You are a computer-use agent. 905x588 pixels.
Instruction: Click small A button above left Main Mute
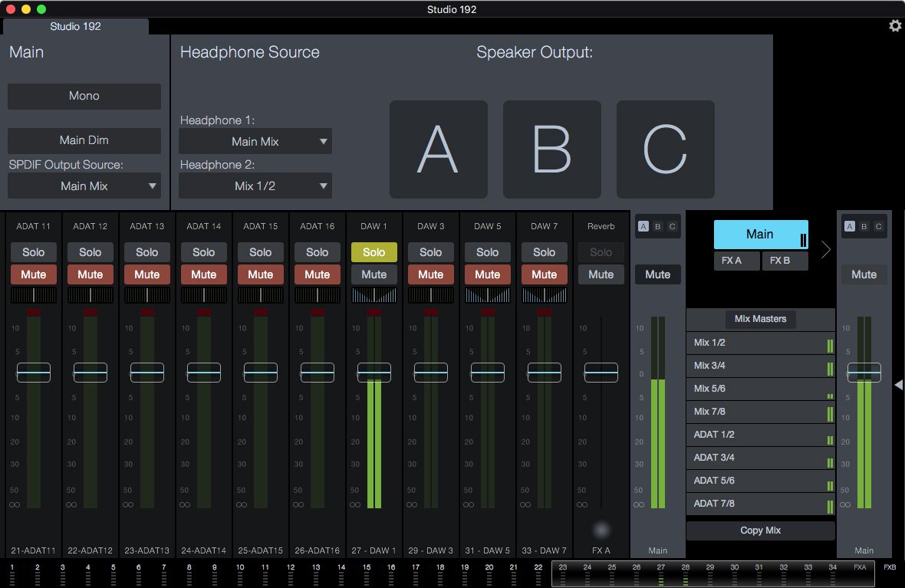pos(643,226)
